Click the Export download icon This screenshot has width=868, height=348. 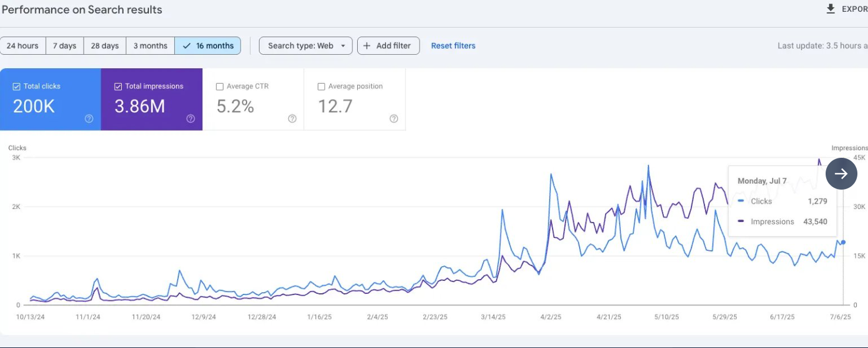click(x=830, y=9)
